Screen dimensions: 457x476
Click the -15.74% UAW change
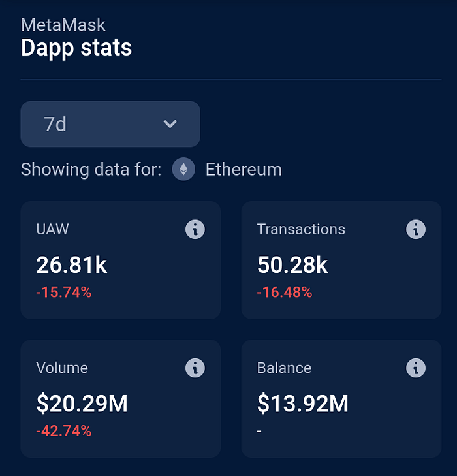(x=63, y=293)
